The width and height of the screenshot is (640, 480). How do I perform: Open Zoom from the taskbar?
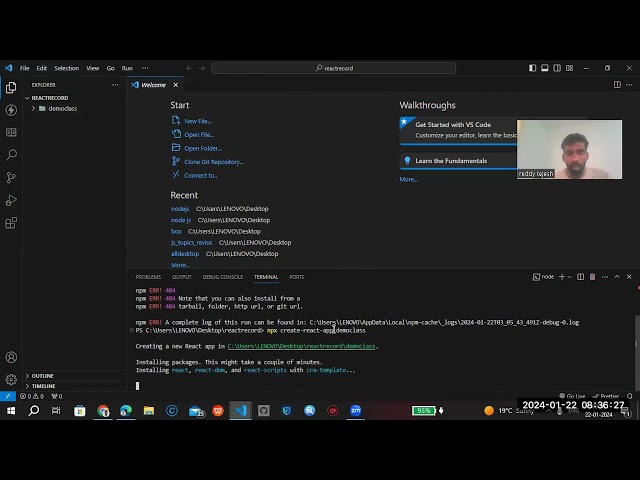(356, 411)
